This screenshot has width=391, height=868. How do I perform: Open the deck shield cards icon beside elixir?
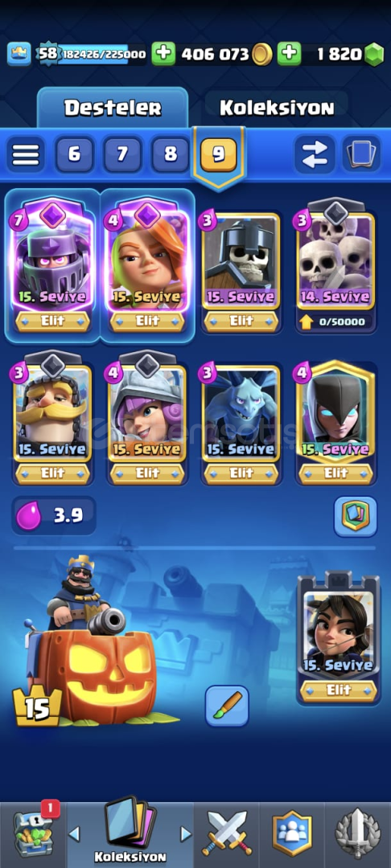355,516
